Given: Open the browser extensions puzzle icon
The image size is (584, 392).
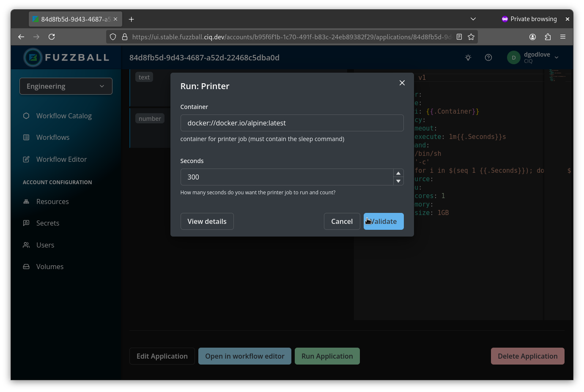Looking at the screenshot, I should [x=548, y=37].
